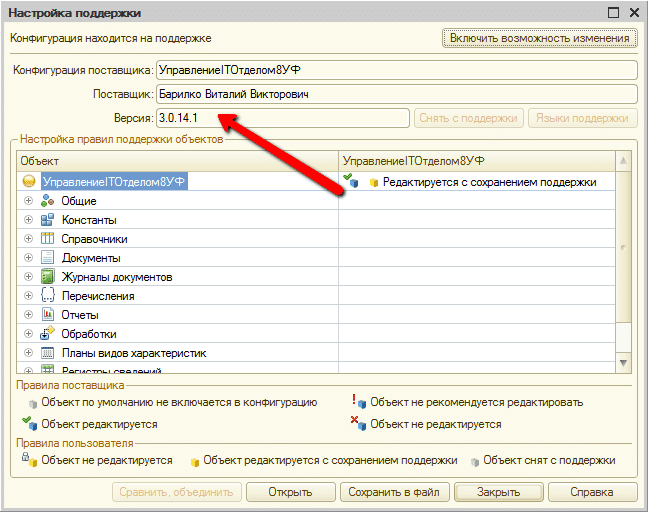
Task: Click the support rule icon in УправлениеITОтделом8УФ row
Action: tap(351, 182)
